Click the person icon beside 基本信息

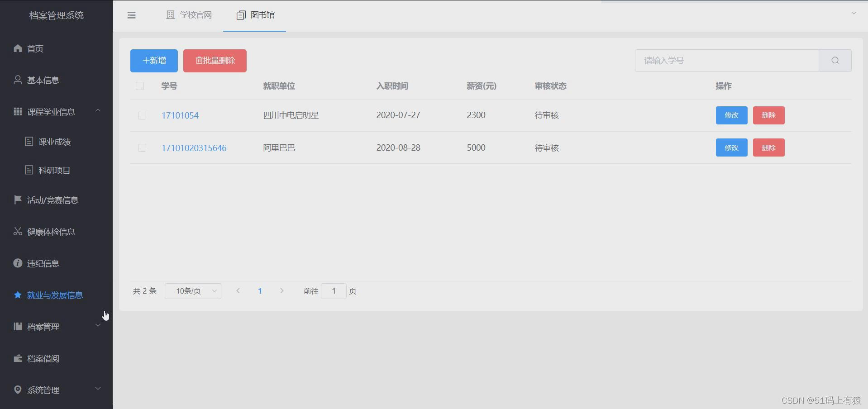[x=18, y=80]
